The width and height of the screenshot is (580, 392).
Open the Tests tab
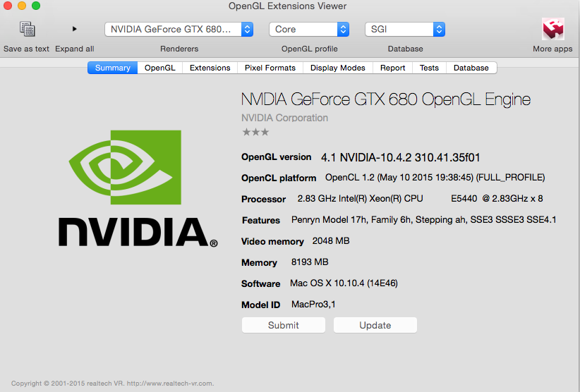coord(429,68)
